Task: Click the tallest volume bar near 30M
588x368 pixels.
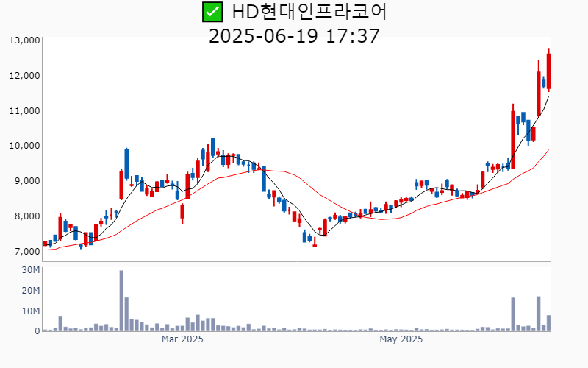Action: coord(121,301)
